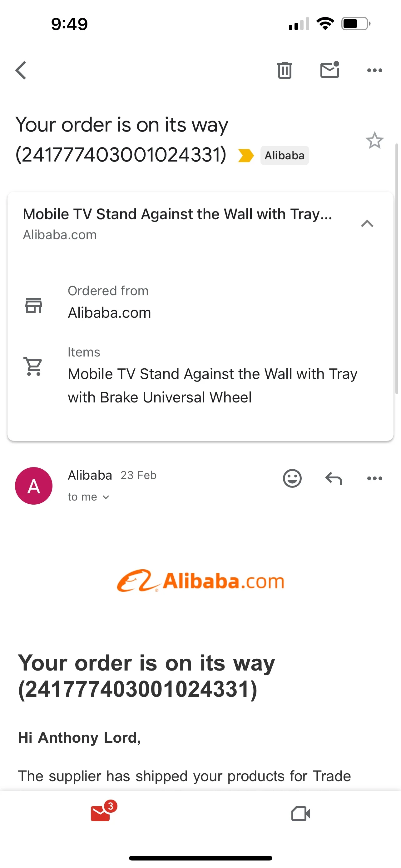Tap the Alibaba label chip

click(284, 156)
